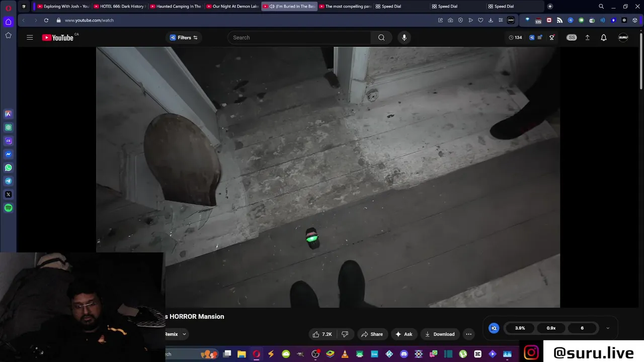Switch to HOTEL 666: Dark History tab
The image size is (644, 362).
coord(119,7)
